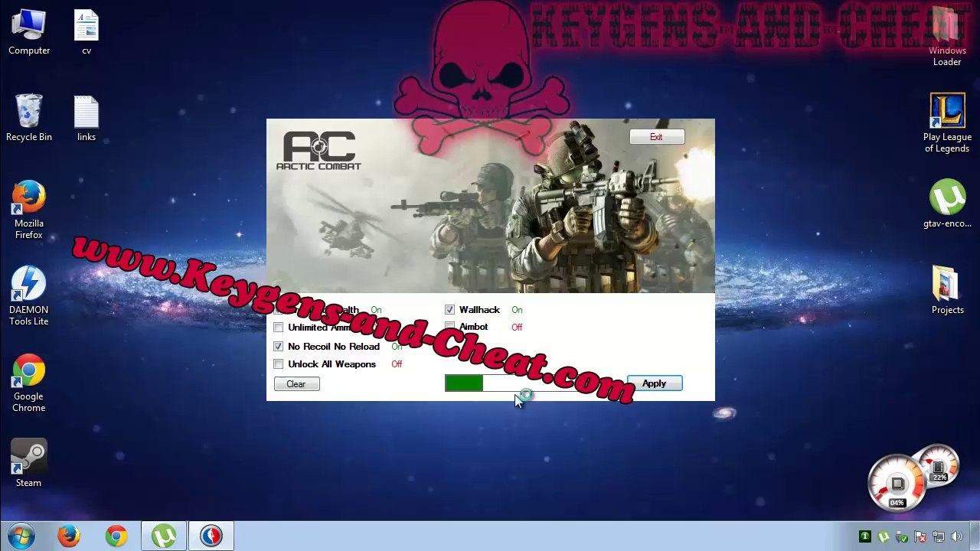
Task: Open the cv document on the desktop
Action: [87, 32]
